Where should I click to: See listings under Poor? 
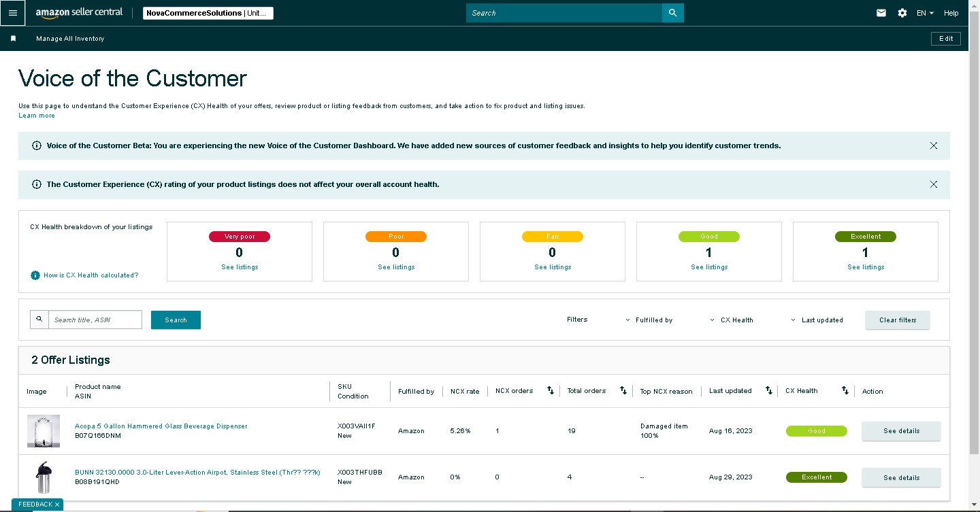[396, 267]
